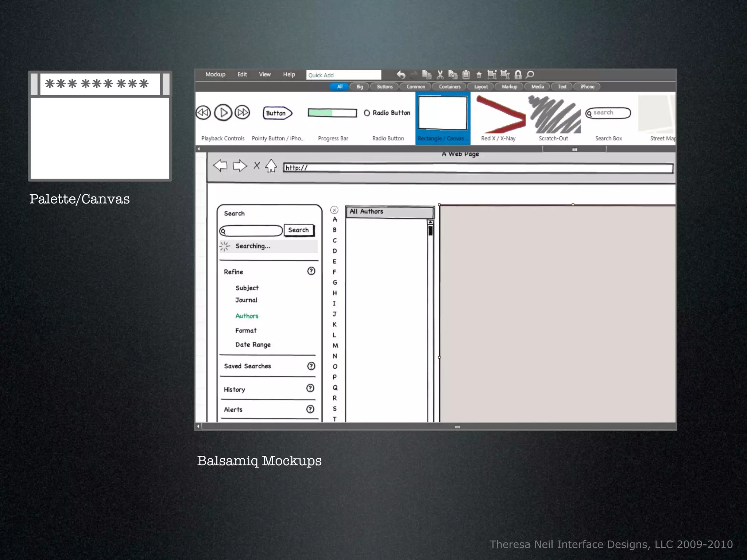The height and width of the screenshot is (560, 747).
Task: Click the Subject refine option
Action: (247, 288)
